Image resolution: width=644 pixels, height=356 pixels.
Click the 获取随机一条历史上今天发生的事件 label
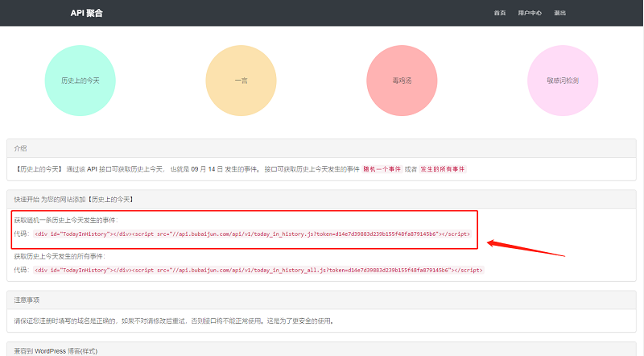click(66, 221)
